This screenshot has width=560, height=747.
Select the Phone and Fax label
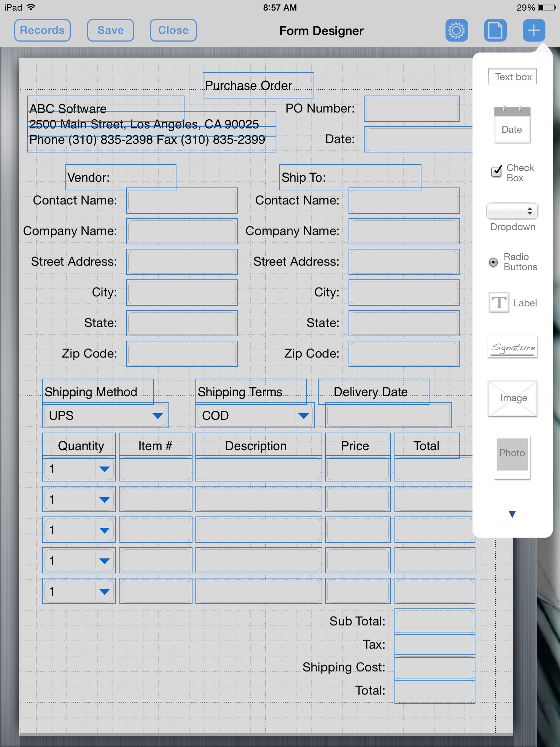point(152,139)
